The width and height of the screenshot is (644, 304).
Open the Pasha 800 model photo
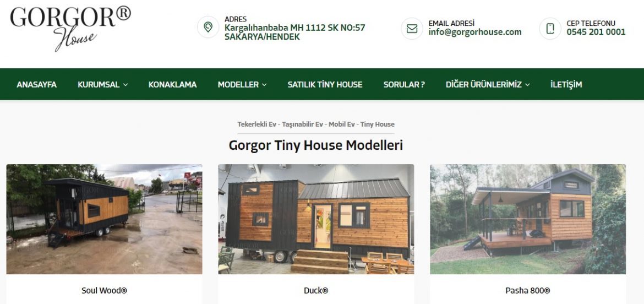click(528, 219)
